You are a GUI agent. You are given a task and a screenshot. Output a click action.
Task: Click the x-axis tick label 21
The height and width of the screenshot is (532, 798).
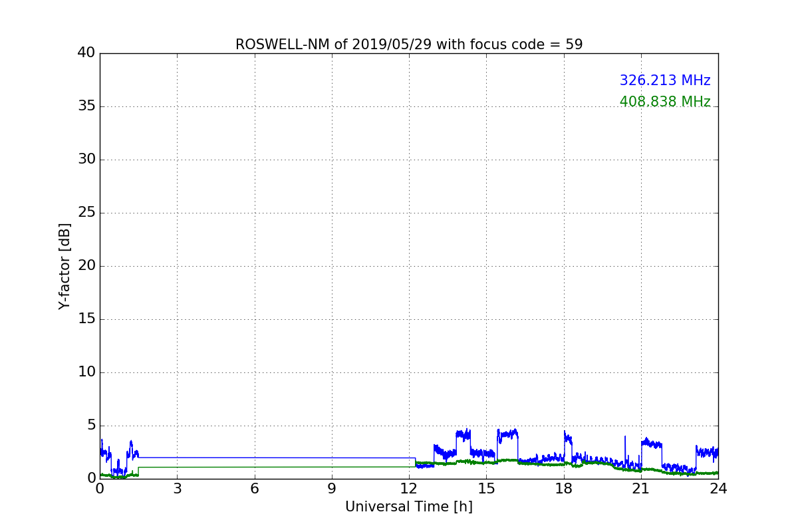coord(641,489)
